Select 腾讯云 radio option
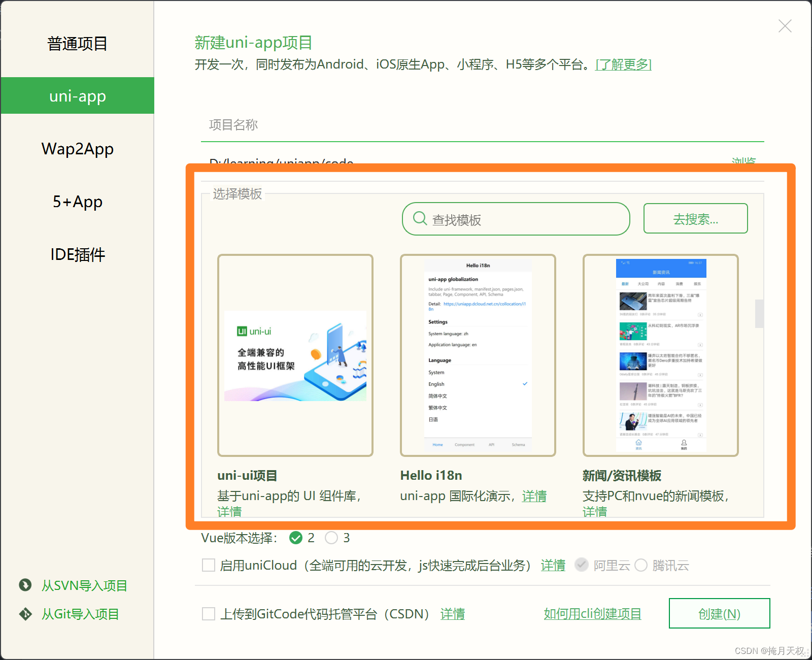The image size is (812, 660). pos(641,565)
